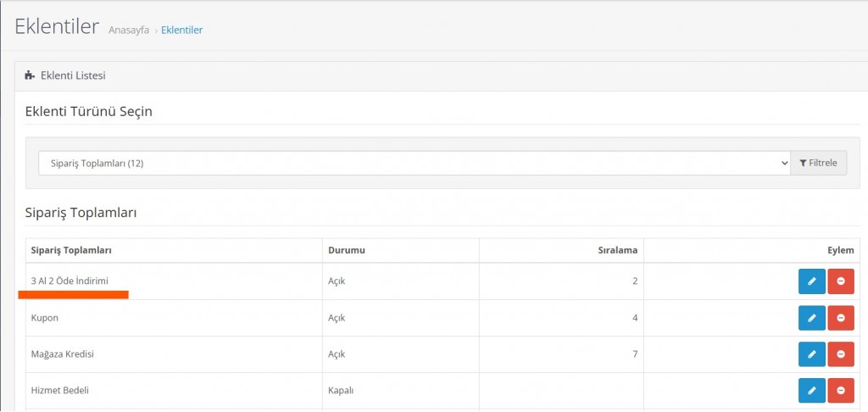Remove Kupon with the red minus button

(841, 318)
